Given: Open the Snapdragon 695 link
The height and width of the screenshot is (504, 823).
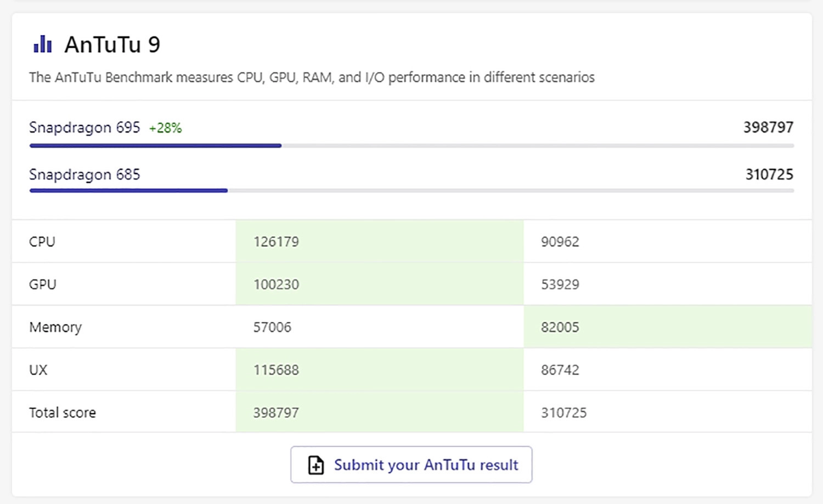Looking at the screenshot, I should point(84,128).
